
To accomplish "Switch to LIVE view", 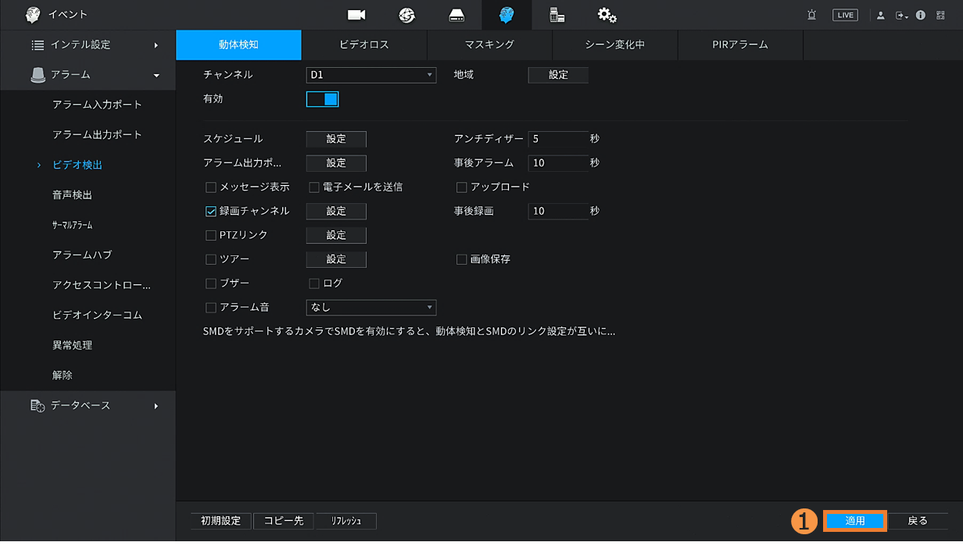I will click(845, 15).
